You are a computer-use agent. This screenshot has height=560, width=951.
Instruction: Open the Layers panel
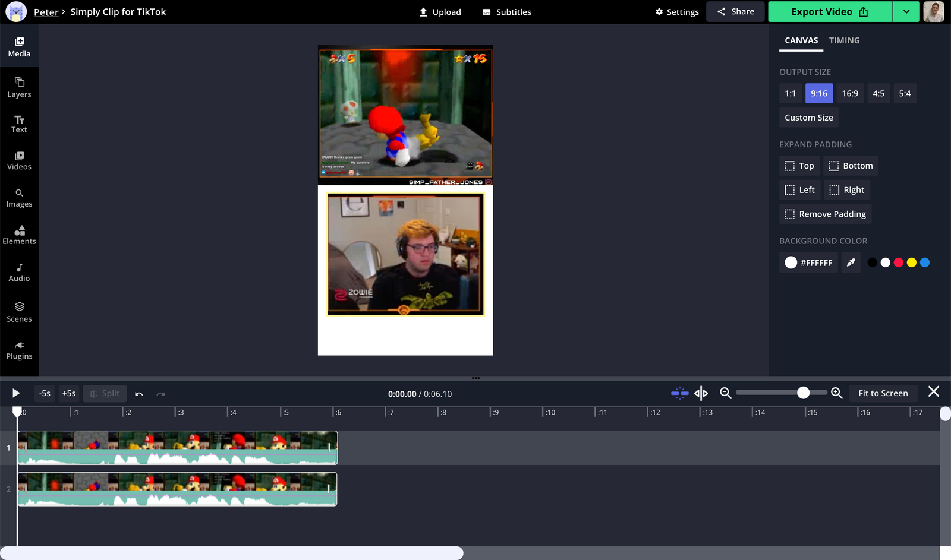[19, 87]
